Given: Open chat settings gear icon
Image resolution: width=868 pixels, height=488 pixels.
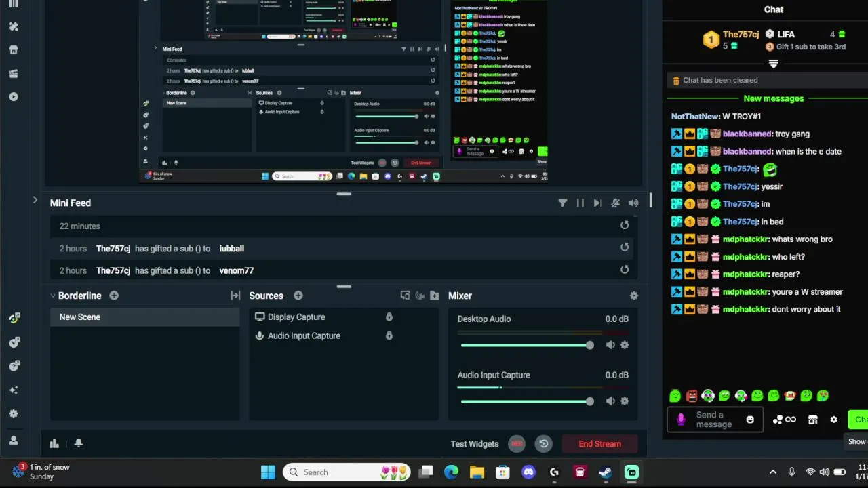Looking at the screenshot, I should 834,420.
